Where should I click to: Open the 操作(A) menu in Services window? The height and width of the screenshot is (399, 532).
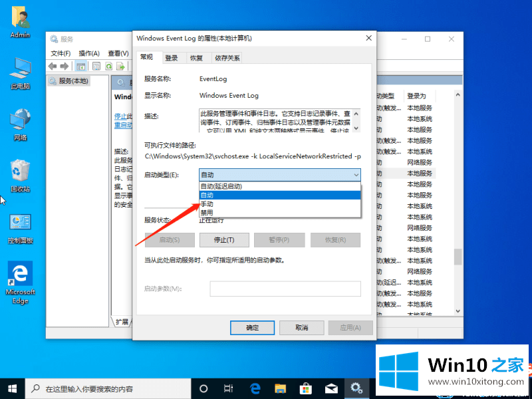89,53
